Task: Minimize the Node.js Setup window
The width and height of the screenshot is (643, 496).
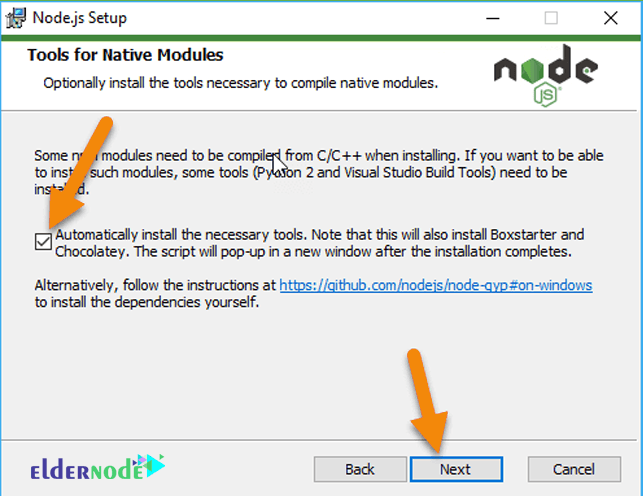Action: point(493,18)
